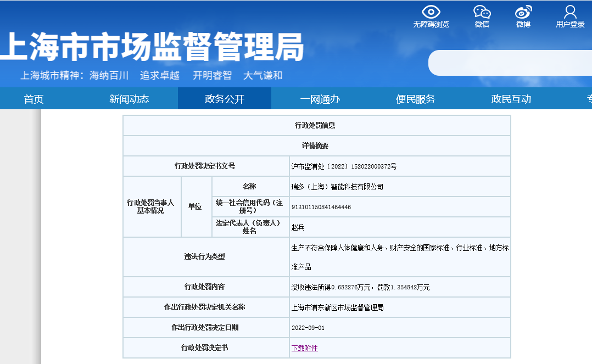Select the 政务公开 navigation tab
This screenshot has width=592, height=364.
tap(225, 99)
